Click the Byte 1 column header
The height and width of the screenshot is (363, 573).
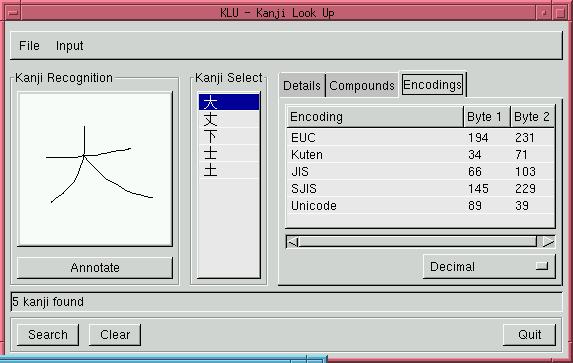(x=487, y=117)
